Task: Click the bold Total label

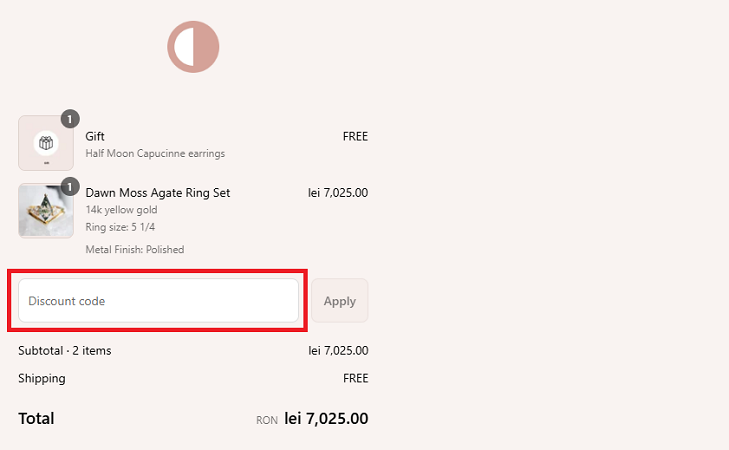Action: click(36, 419)
